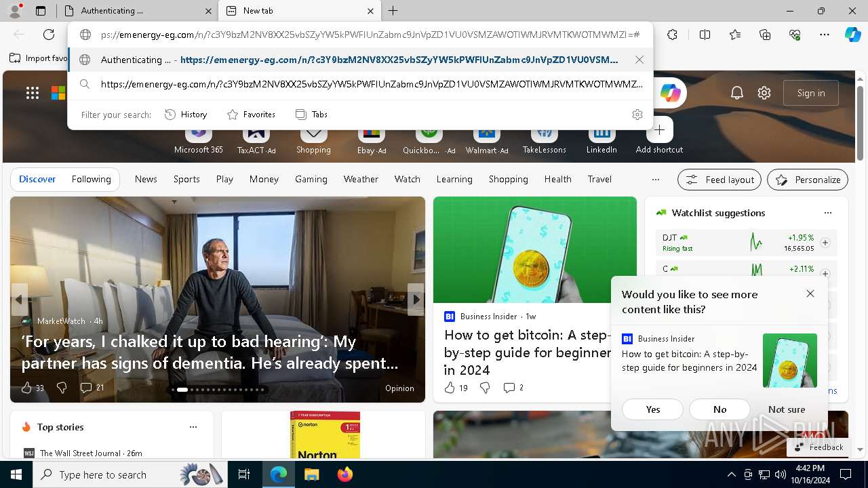The width and height of the screenshot is (868, 488).
Task: Filter suggestions by Tabs
Action: pos(311,115)
